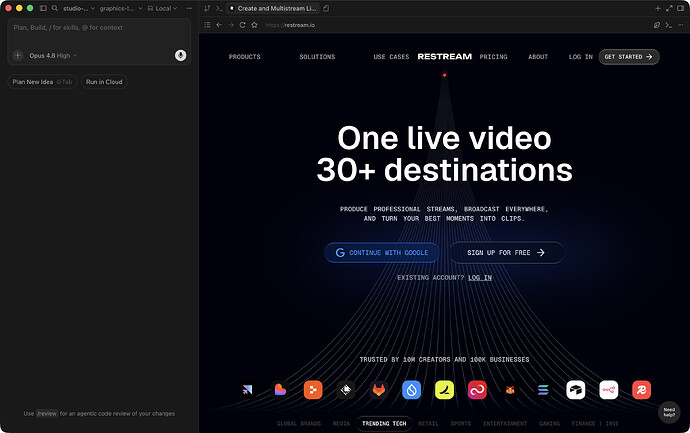The width and height of the screenshot is (690, 433).
Task: Select the Global Brands tab
Action: click(299, 424)
